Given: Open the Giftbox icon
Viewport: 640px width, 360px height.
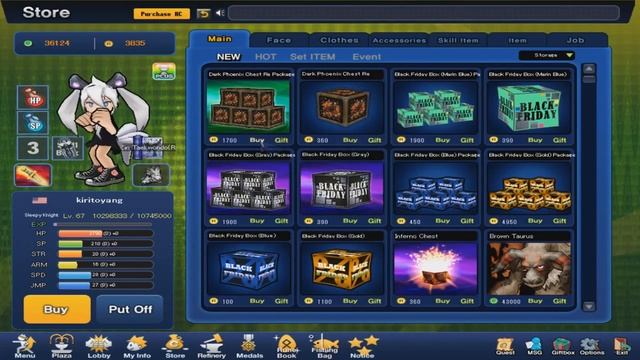Looking at the screenshot, I should pos(562,346).
